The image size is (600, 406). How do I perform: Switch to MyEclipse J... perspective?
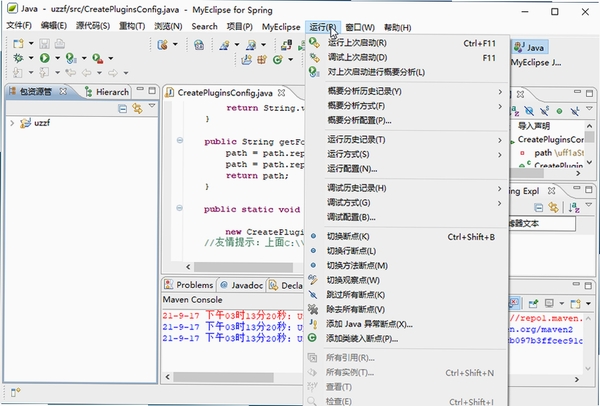[x=536, y=62]
